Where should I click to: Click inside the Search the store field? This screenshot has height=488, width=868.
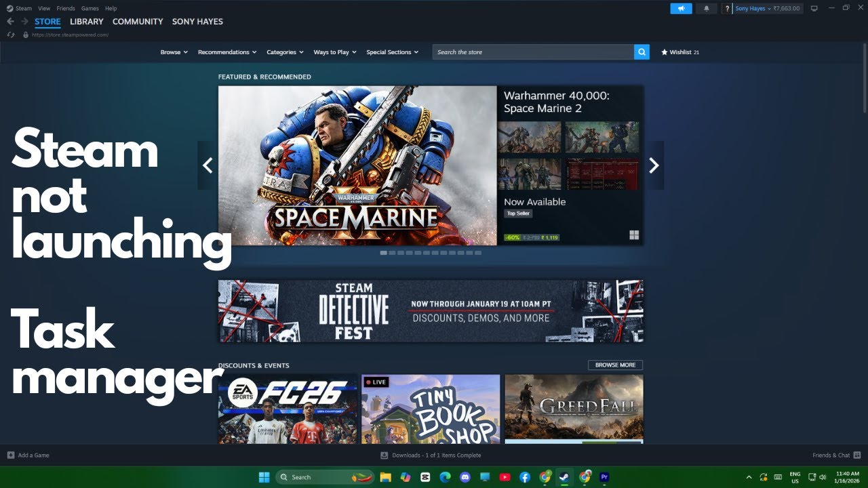(533, 52)
